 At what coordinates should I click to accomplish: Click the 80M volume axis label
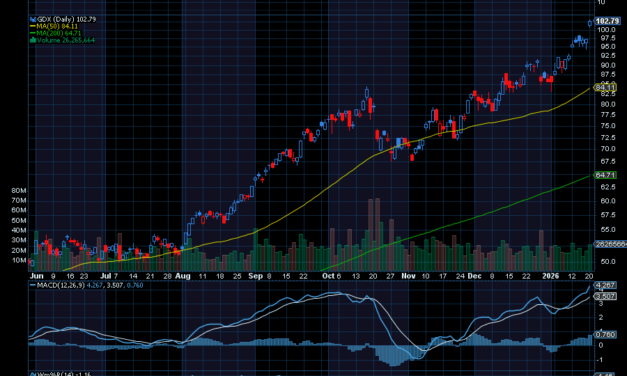(x=19, y=190)
